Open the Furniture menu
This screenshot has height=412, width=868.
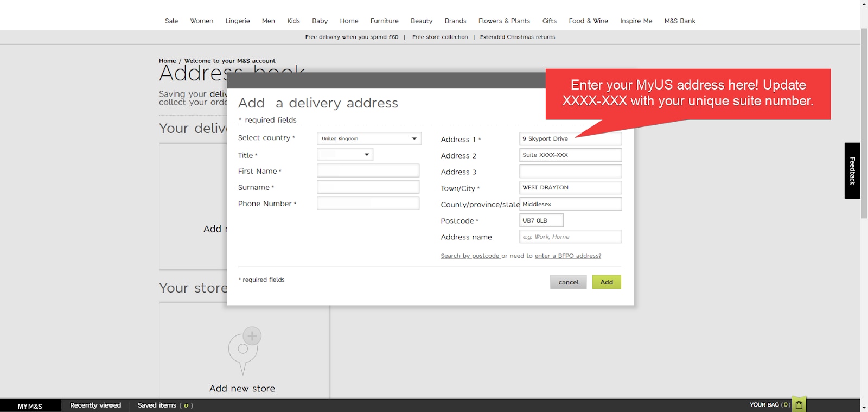[385, 21]
